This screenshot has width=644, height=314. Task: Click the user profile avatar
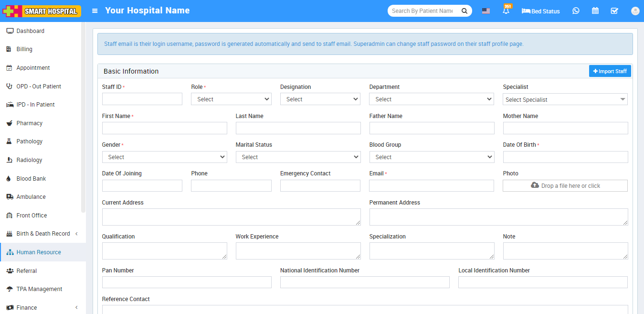coord(635,11)
